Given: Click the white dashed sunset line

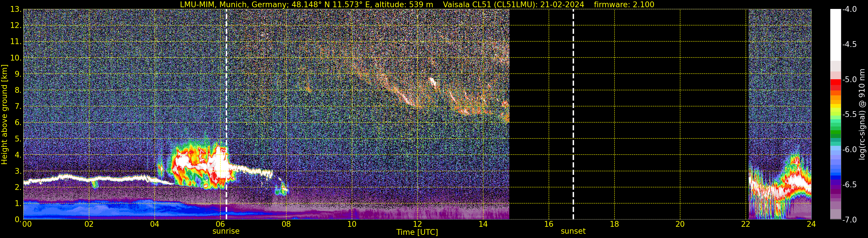Looking at the screenshot, I should coord(573,114).
